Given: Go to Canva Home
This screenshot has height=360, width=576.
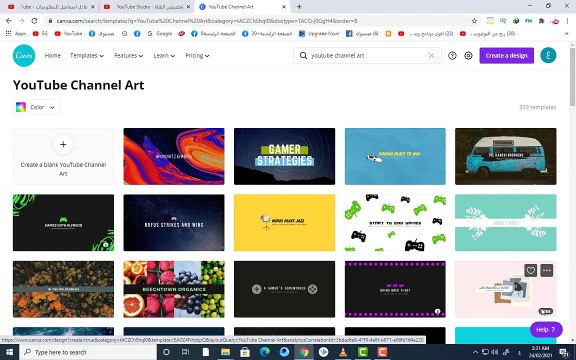Looking at the screenshot, I should tap(53, 55).
